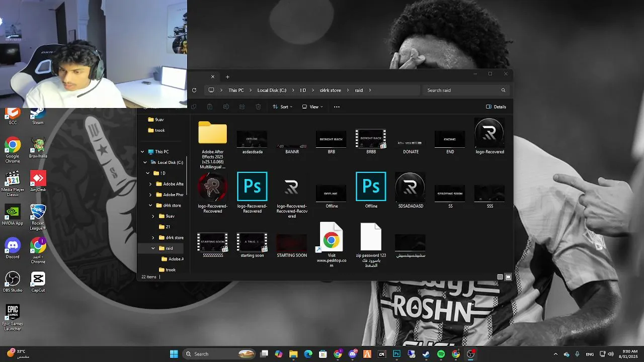Select the Adobe After Effects 2025 folder
Screen dimensions: 644x362
213,144
